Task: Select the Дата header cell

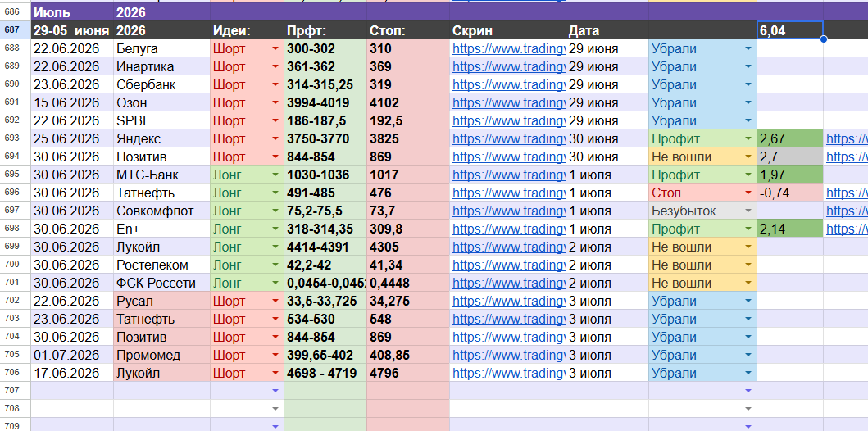Action: pos(607,30)
